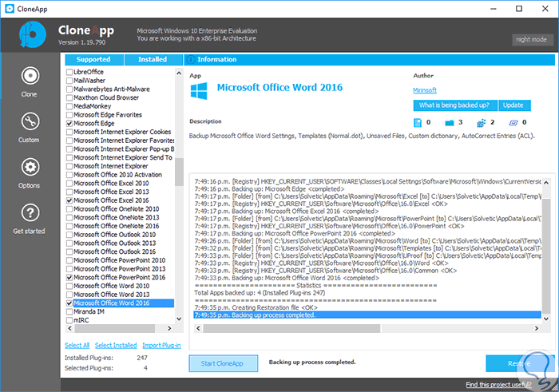Click the folders count folder icon
Viewport: 559px width, 392px height.
449,123
